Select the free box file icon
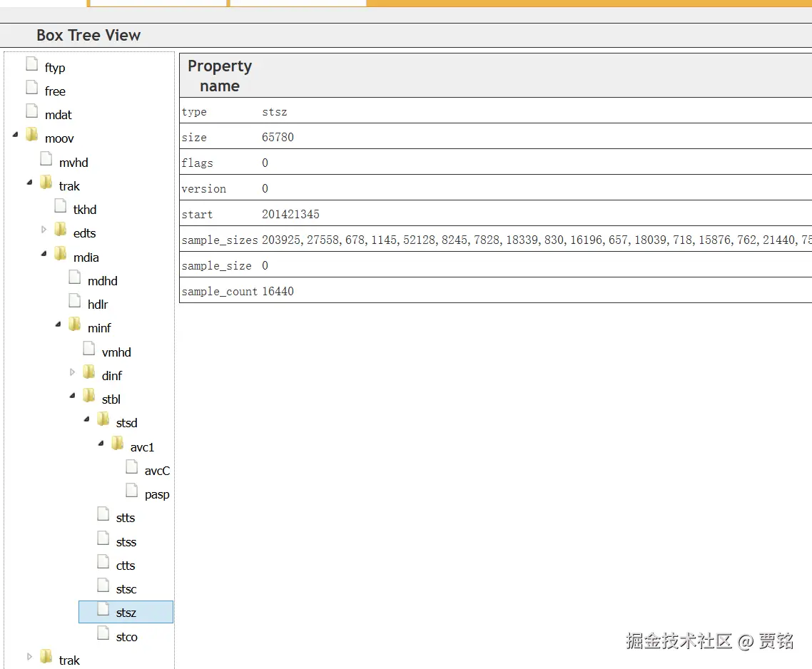Screen dimensions: 812x669 (x=32, y=88)
